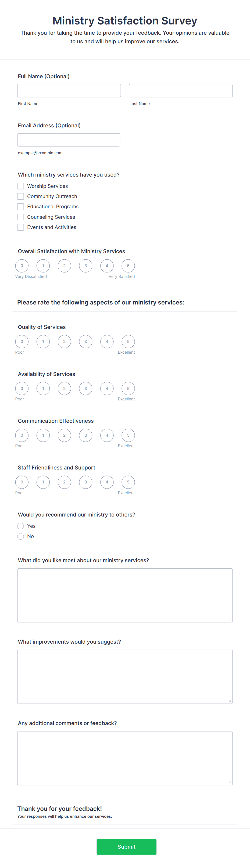Click the First Name input field
The image size is (250, 868).
tap(69, 90)
